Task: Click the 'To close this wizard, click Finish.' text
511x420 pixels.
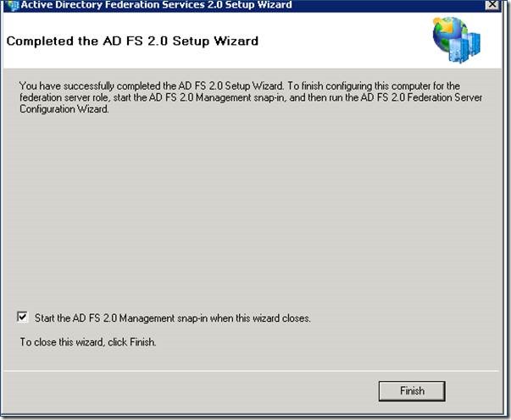Action: pos(88,342)
